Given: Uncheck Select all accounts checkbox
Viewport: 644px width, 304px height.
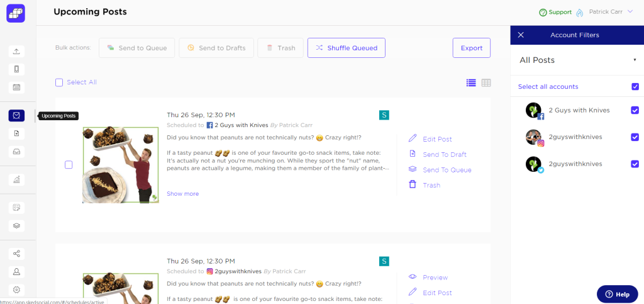Looking at the screenshot, I should click(x=635, y=86).
